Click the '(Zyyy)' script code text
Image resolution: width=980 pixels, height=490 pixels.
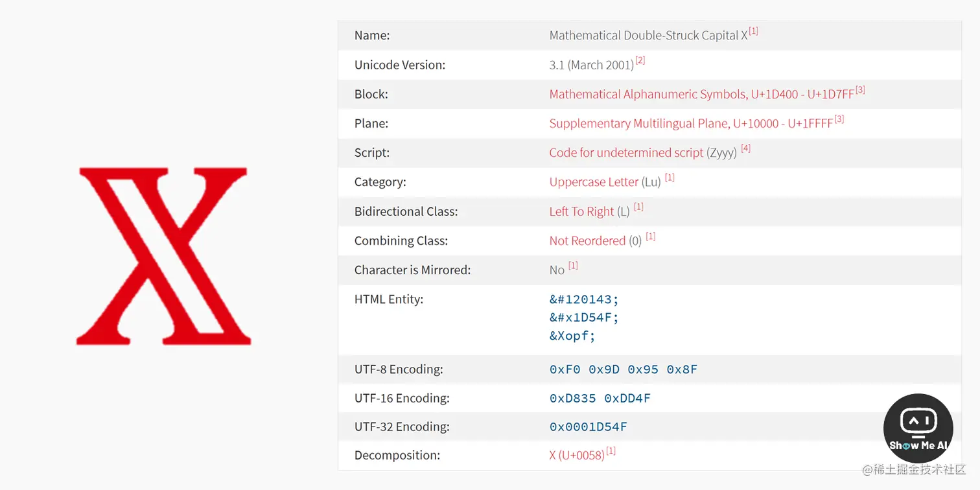[721, 153]
